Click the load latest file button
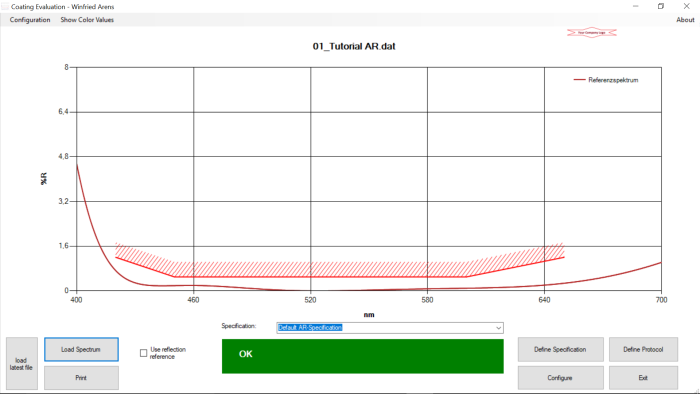Viewport: 700px width, 394px height. coord(21,364)
